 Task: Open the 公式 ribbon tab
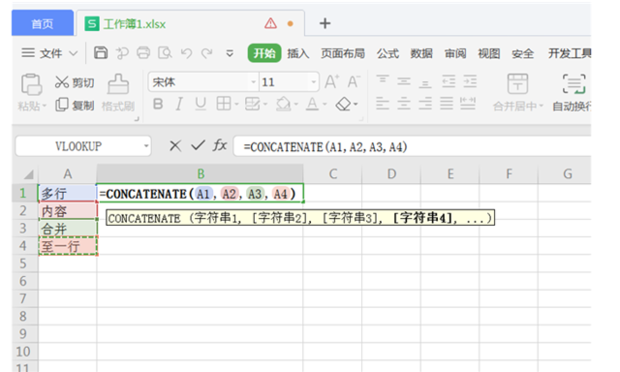388,53
